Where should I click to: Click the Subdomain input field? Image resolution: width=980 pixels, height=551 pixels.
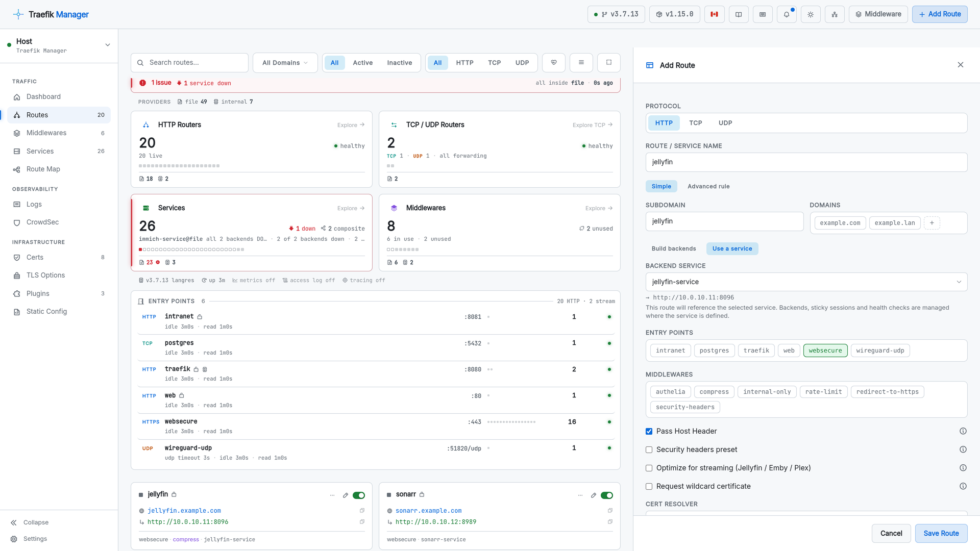coord(724,221)
